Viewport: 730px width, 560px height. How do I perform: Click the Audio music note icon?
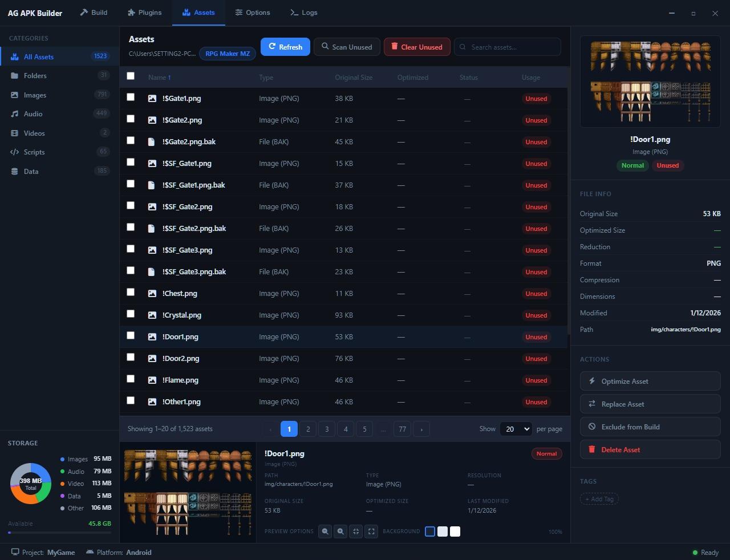(14, 113)
